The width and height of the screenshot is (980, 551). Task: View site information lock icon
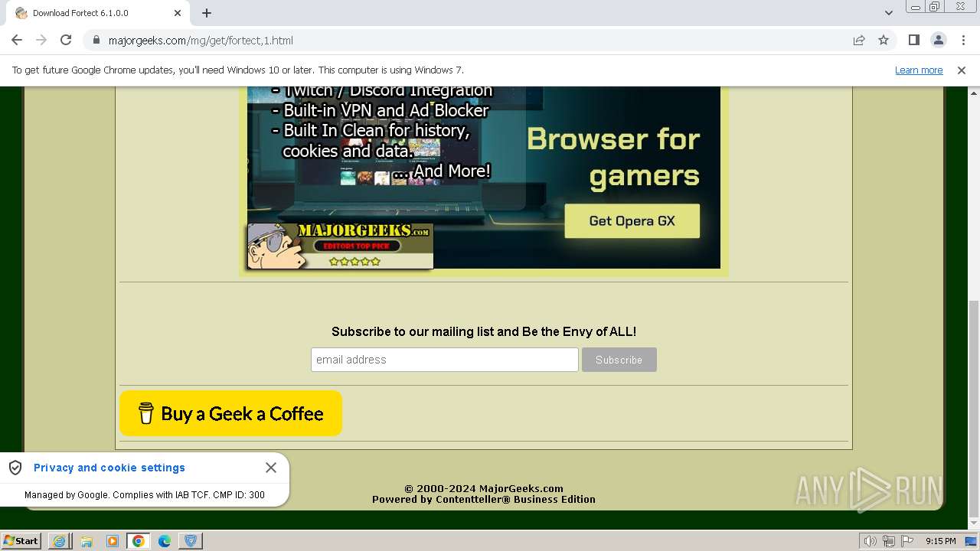96,41
